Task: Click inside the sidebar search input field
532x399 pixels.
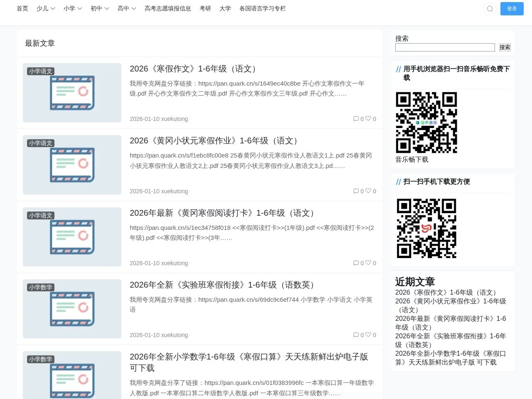Action: click(x=445, y=47)
